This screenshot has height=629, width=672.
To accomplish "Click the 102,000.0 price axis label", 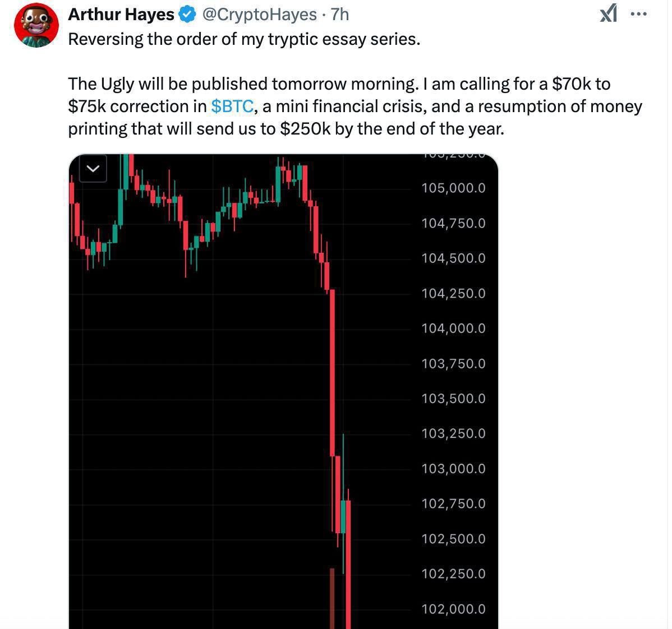I will coord(453,609).
